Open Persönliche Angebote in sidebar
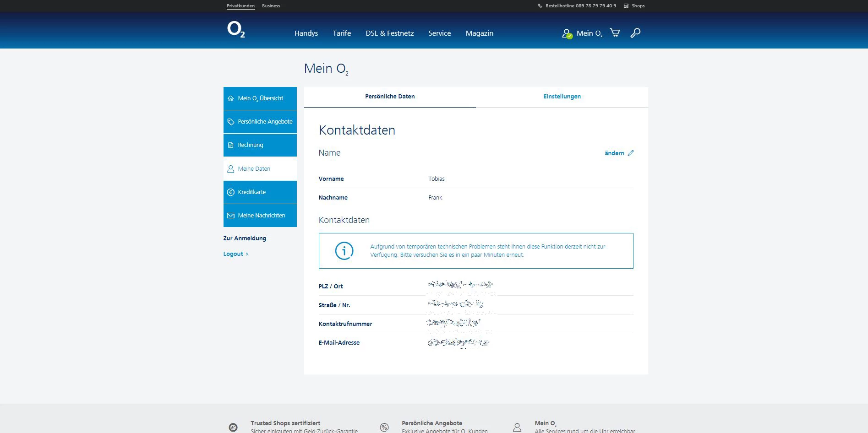 [260, 122]
